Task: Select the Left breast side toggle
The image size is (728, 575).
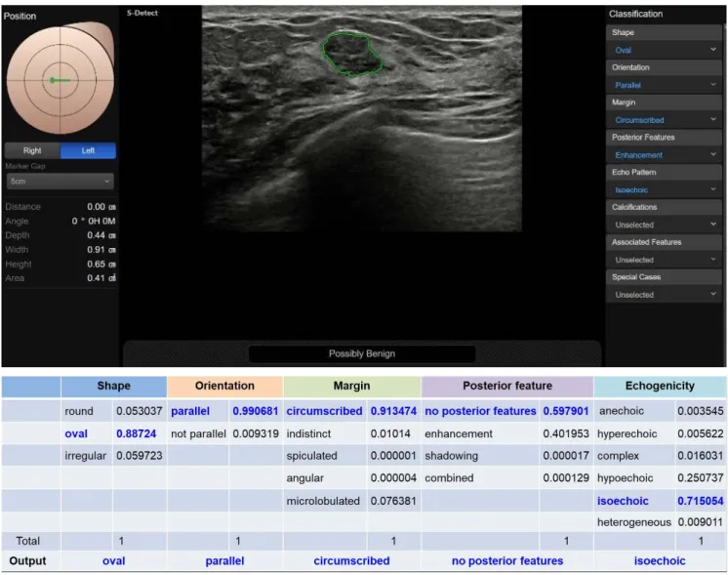Action: (88, 150)
